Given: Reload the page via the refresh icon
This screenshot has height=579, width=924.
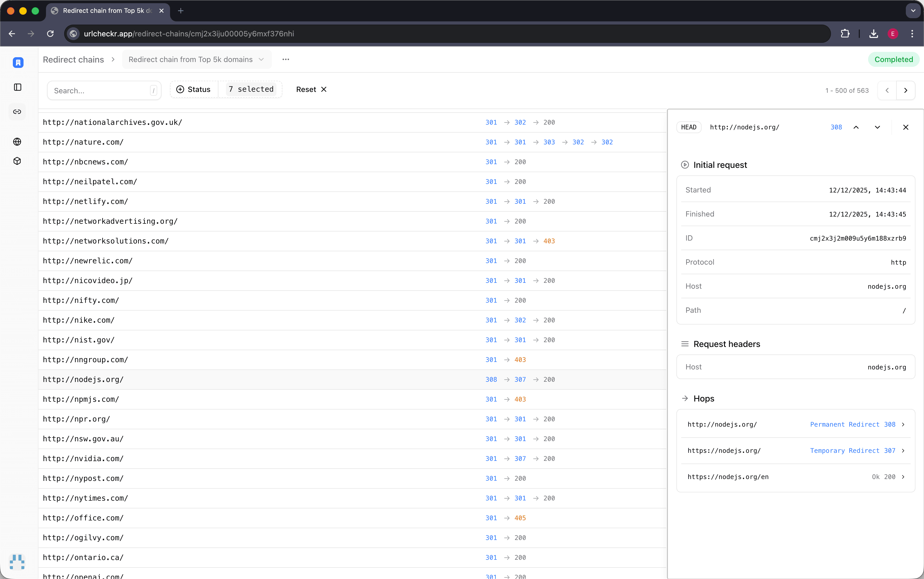Looking at the screenshot, I should [50, 34].
